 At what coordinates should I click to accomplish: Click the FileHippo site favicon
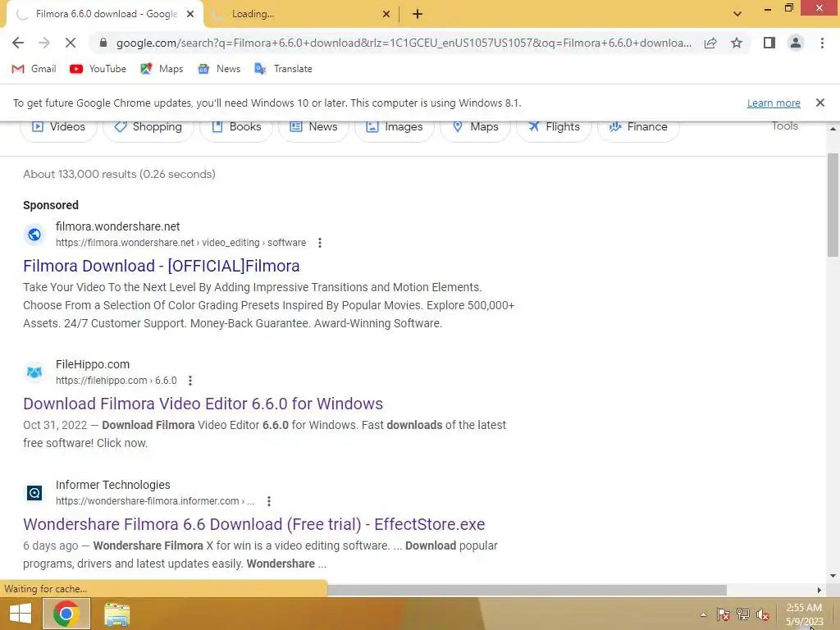[34, 372]
